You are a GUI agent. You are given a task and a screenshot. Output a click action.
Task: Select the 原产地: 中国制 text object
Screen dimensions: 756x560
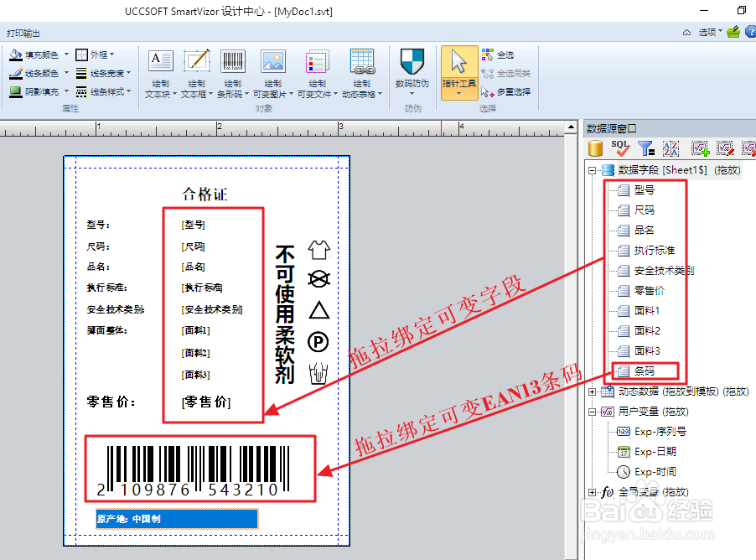(x=177, y=519)
